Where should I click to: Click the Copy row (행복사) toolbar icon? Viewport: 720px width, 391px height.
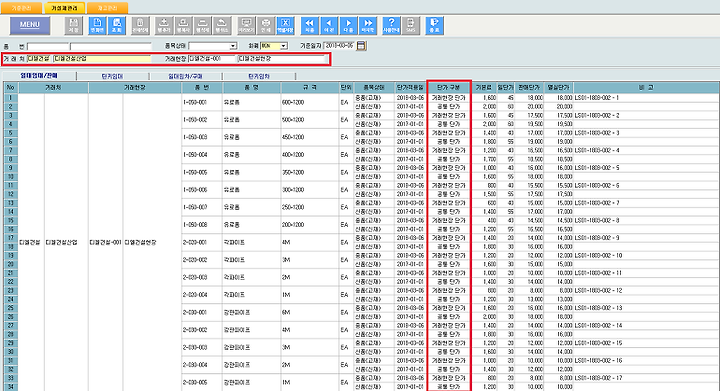click(183, 25)
